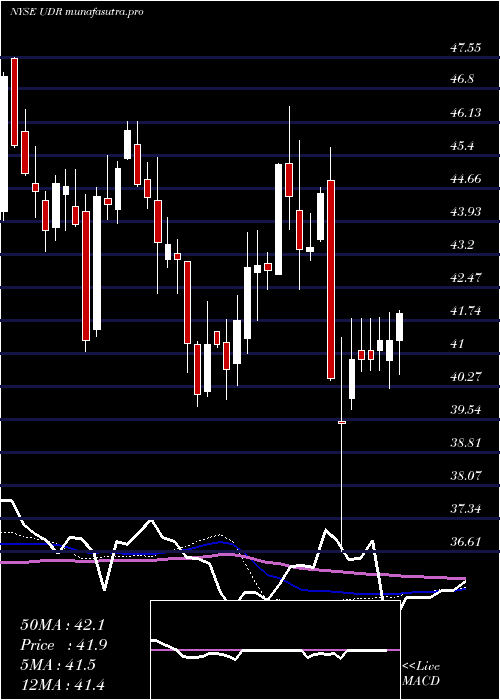Image resolution: width=500 pixels, height=700 pixels.
Task: Click the first red candle at 47.55
Action: click(15, 102)
